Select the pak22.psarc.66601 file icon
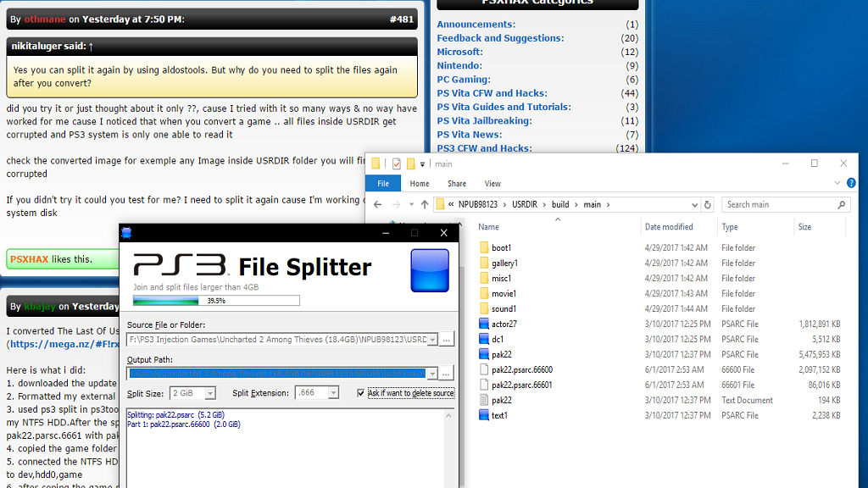The image size is (868, 488). pos(484,385)
